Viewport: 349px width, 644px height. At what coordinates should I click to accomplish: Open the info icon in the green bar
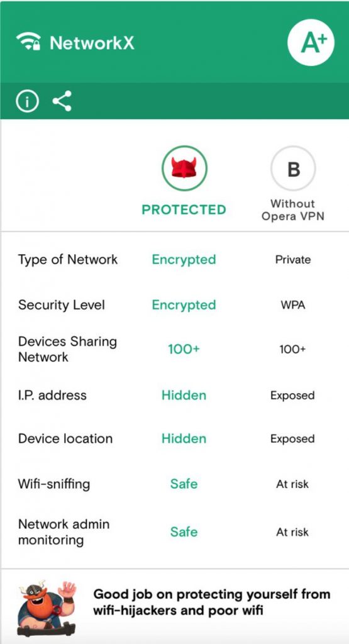click(27, 101)
